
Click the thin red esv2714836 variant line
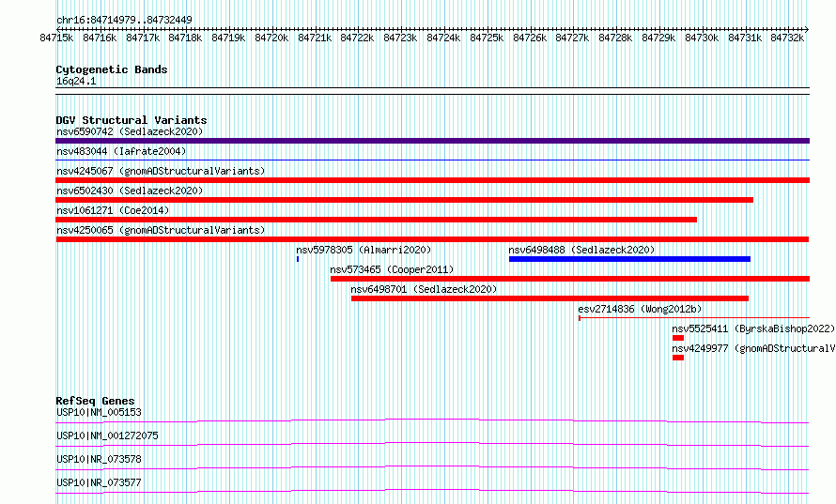click(694, 318)
